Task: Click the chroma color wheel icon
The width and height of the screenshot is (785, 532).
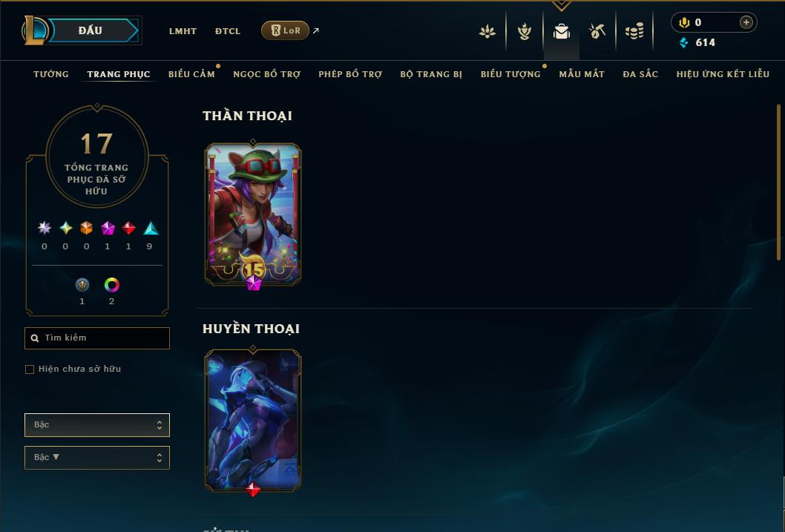Action: 111,285
